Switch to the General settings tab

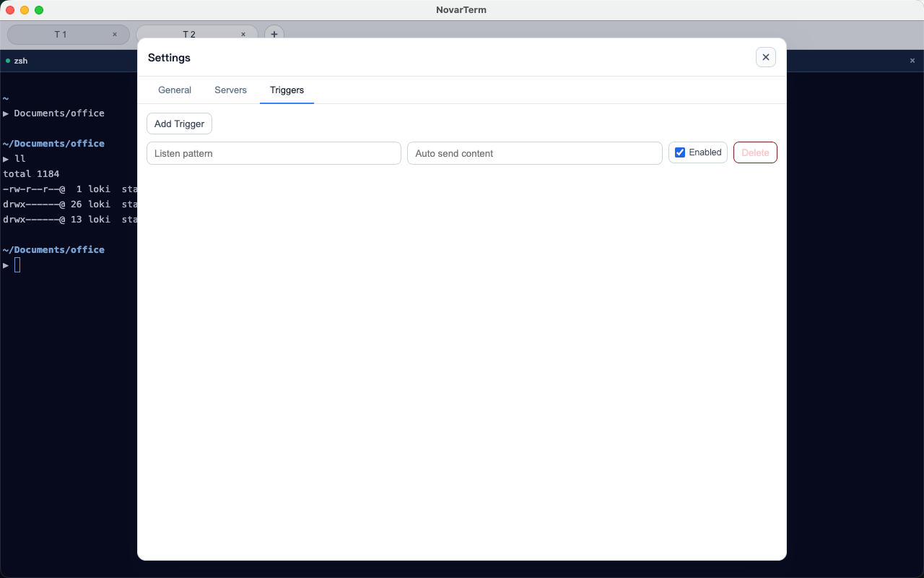click(x=174, y=90)
